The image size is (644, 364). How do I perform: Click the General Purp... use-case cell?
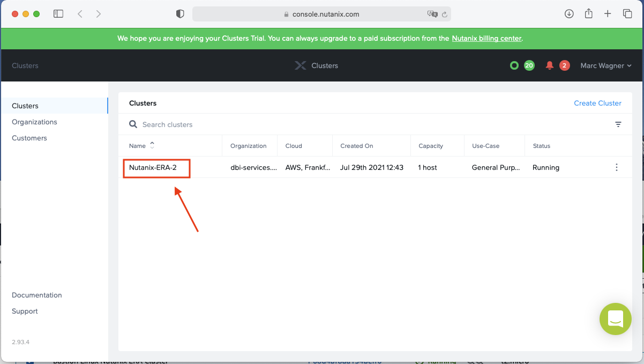496,167
